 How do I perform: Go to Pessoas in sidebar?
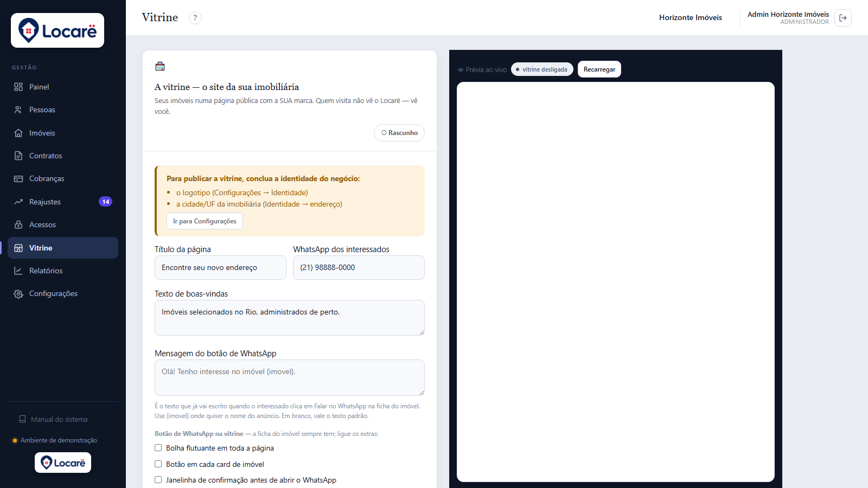(63, 110)
